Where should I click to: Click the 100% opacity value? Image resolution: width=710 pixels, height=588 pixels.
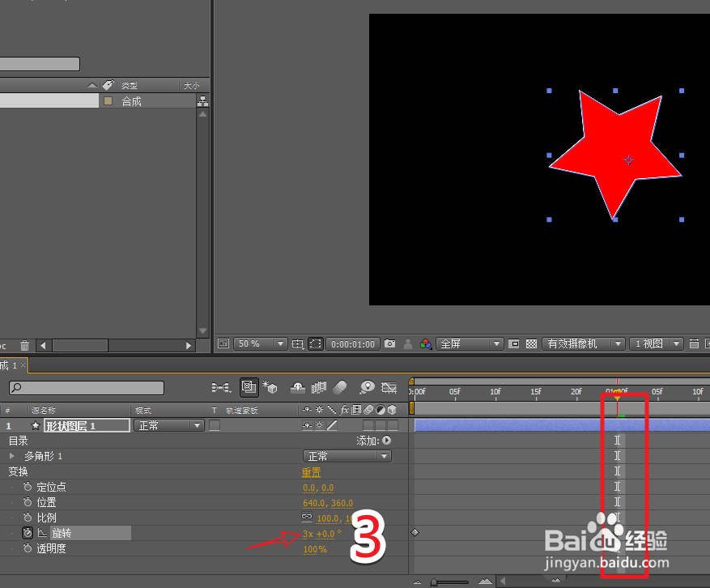(x=315, y=549)
